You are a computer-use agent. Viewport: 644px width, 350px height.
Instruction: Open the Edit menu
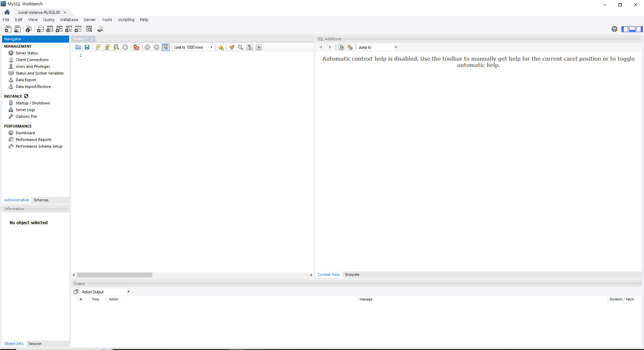tap(19, 20)
